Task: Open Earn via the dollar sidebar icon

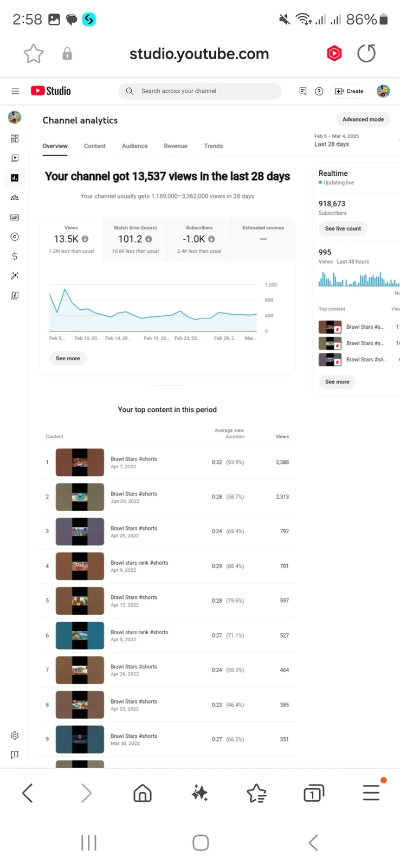Action: [x=15, y=256]
